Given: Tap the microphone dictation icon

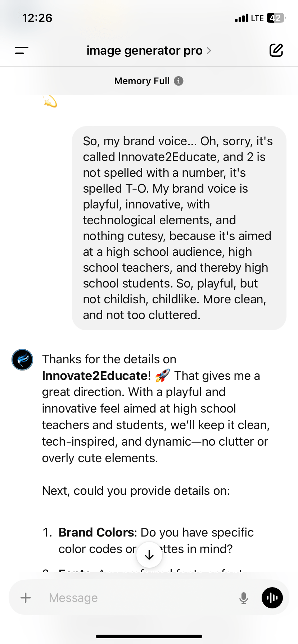Looking at the screenshot, I should click(x=244, y=598).
